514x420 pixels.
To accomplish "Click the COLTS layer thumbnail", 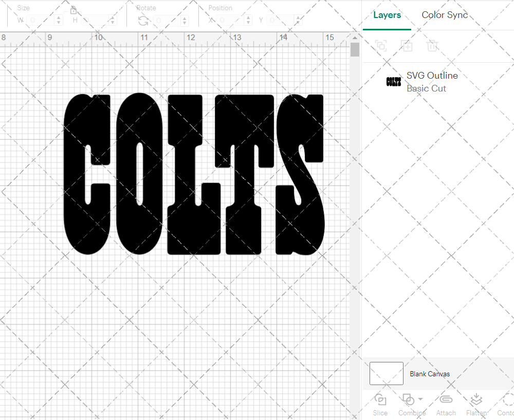I will point(394,82).
